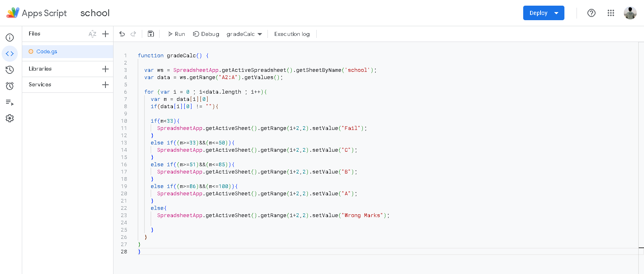Click the 'if(m<33){' line
This screenshot has height=274, width=644.
[165, 121]
